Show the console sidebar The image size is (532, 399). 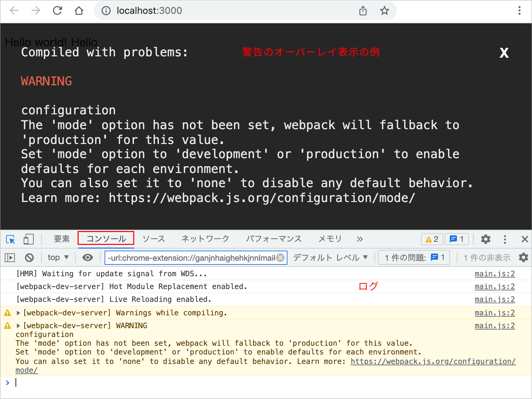[x=10, y=258]
